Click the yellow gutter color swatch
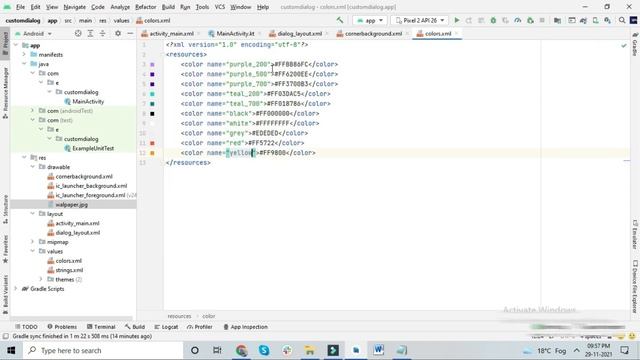The height and width of the screenshot is (360, 640). tap(152, 153)
